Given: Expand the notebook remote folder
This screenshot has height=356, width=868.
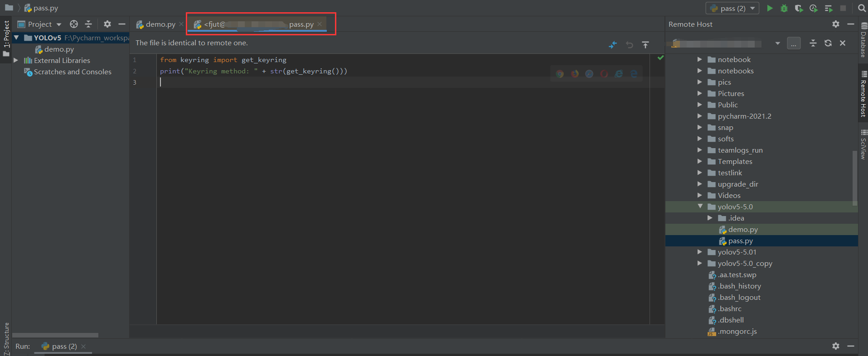Looking at the screenshot, I should (699, 59).
